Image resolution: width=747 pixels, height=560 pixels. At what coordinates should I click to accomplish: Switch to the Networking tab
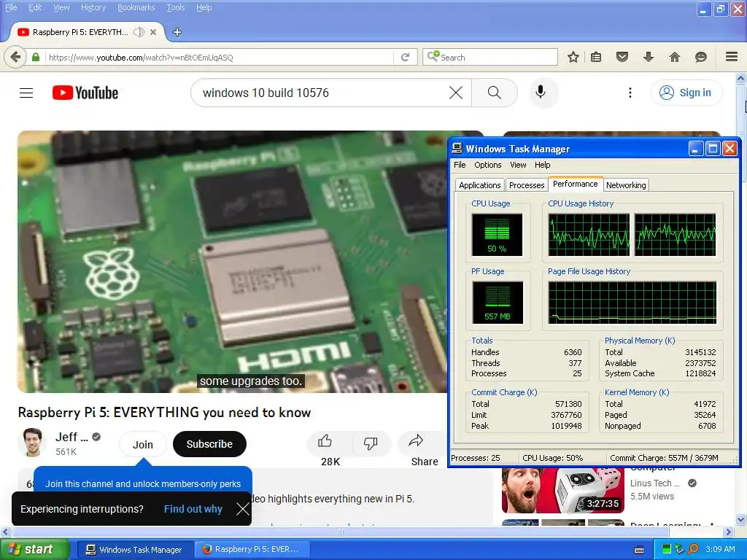pos(625,185)
